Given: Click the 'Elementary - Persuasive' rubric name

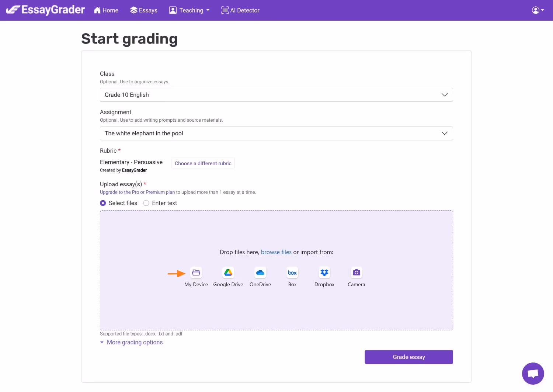Looking at the screenshot, I should [131, 162].
